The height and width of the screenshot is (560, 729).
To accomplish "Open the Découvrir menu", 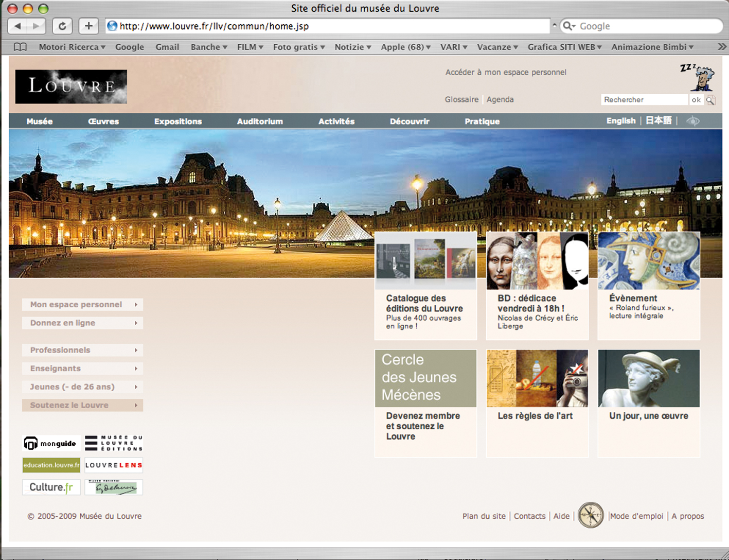I will pyautogui.click(x=410, y=121).
